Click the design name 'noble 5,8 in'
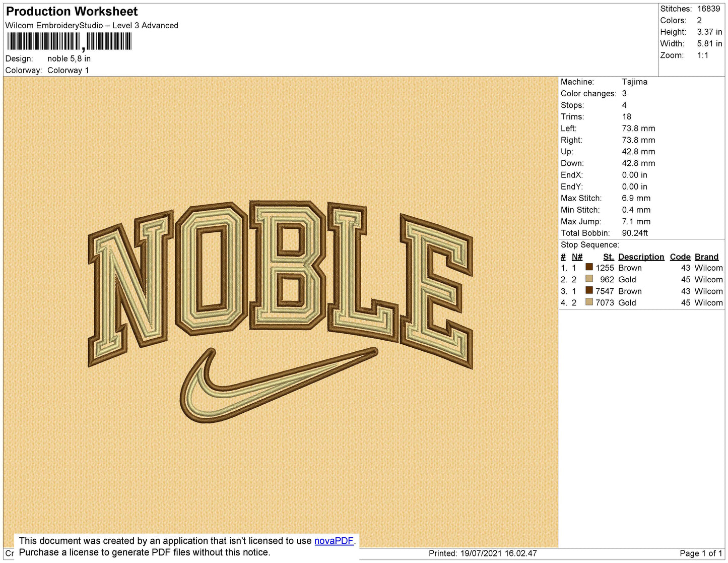 coord(69,58)
